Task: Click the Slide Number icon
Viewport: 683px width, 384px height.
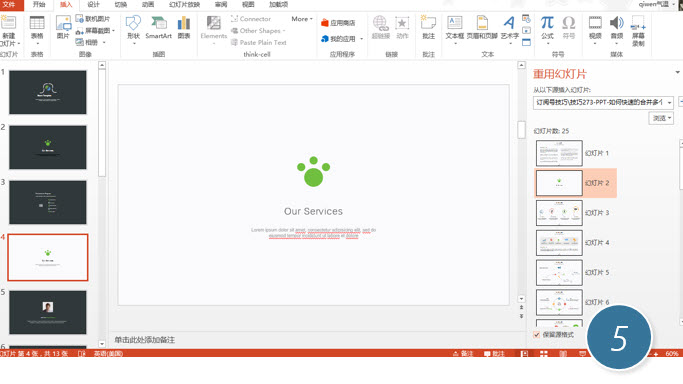Action: 526,30
